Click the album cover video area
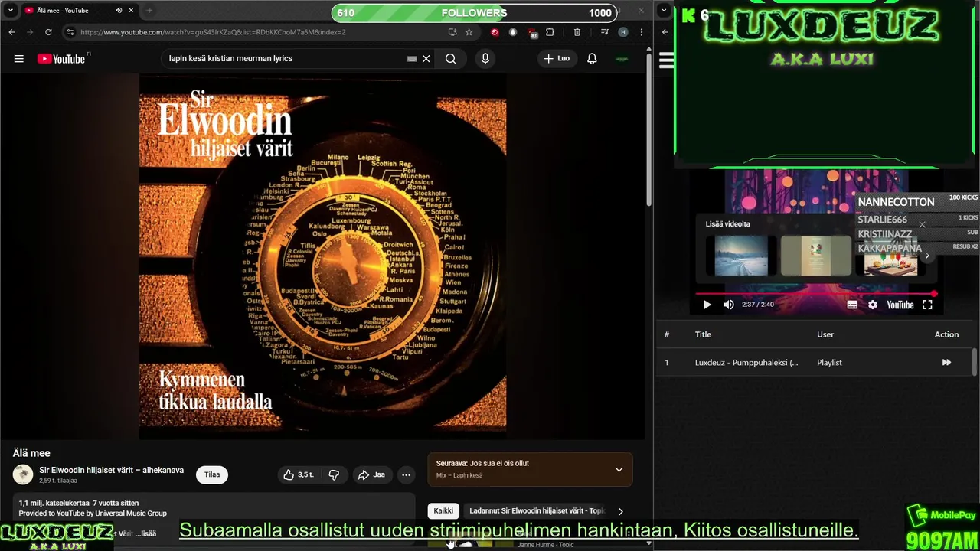 click(x=322, y=256)
